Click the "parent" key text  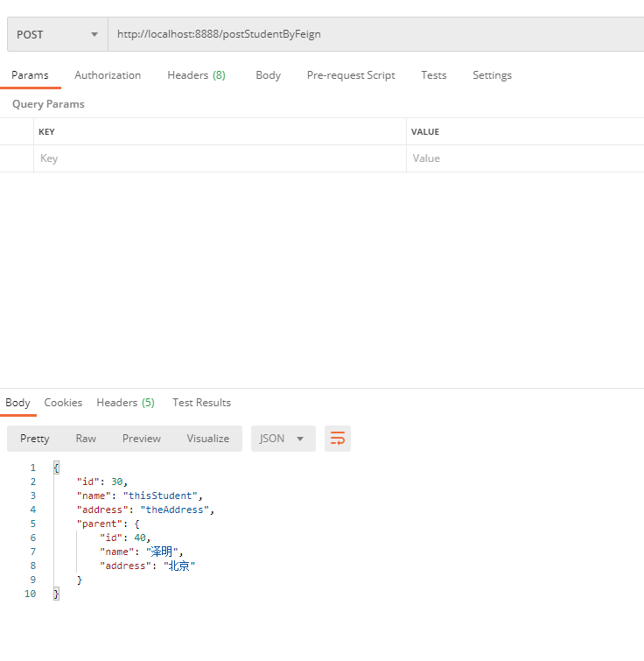click(x=100, y=524)
